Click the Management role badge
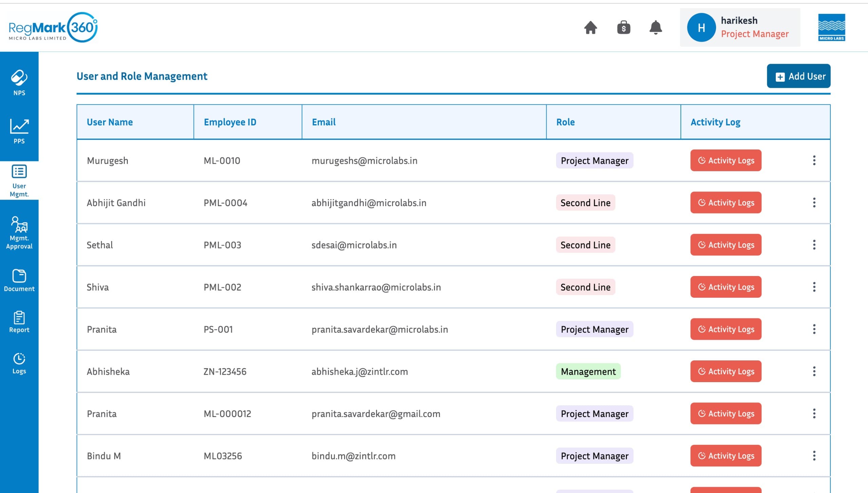Image resolution: width=868 pixels, height=493 pixels. click(588, 371)
